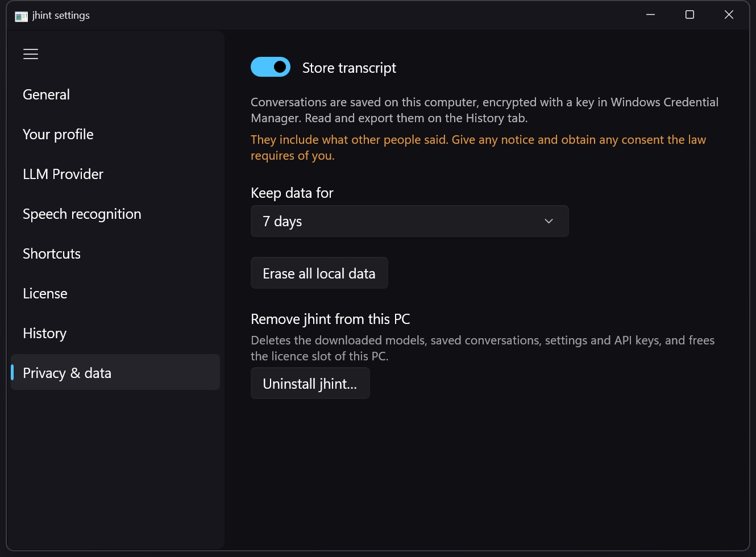Toggle the Store transcript switch
The image size is (756, 557).
pos(271,67)
